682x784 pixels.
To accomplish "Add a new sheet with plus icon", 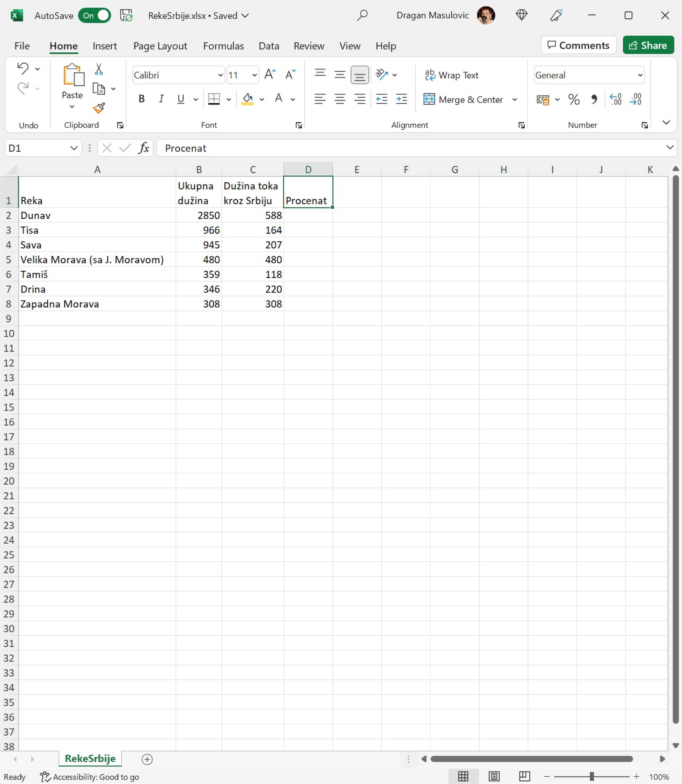I will tap(147, 759).
